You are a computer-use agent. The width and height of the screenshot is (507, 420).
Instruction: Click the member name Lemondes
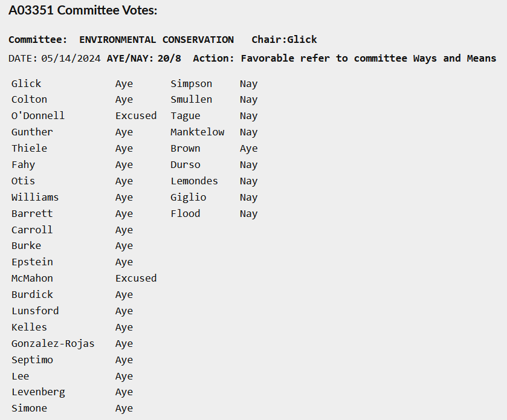[195, 181]
